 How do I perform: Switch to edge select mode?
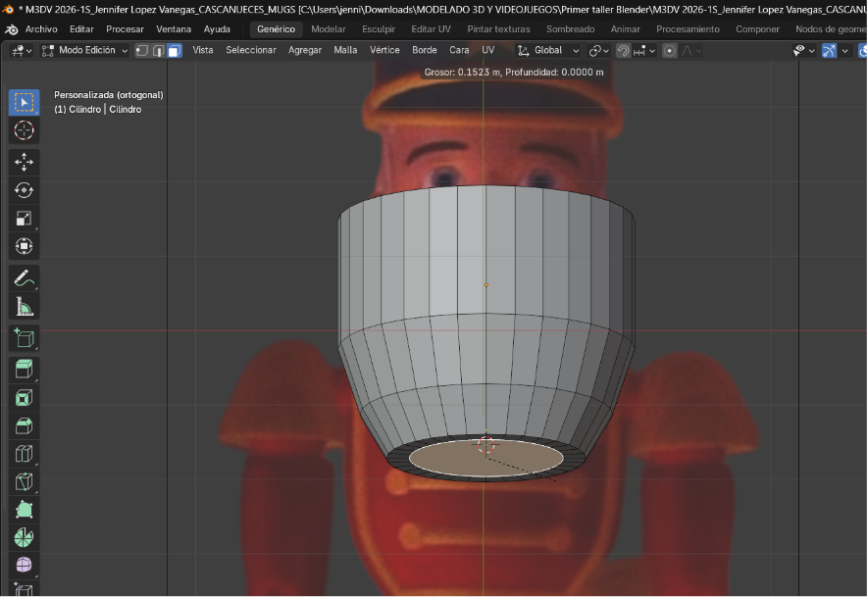point(158,50)
